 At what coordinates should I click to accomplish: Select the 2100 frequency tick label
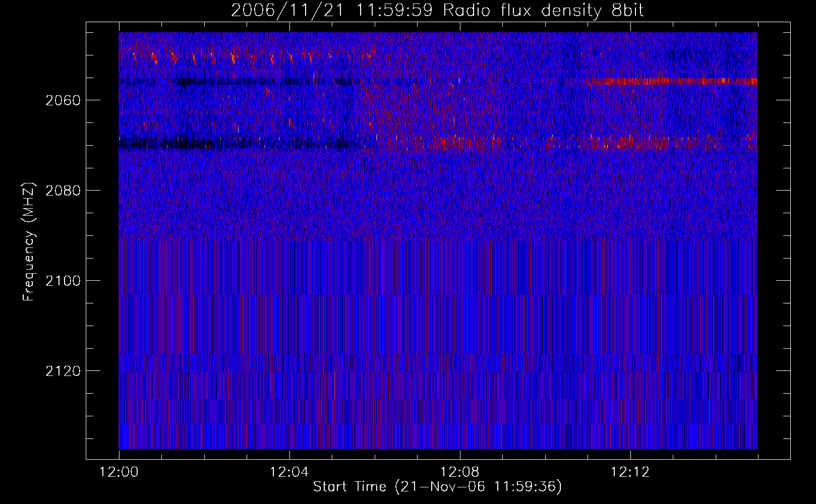[63, 281]
